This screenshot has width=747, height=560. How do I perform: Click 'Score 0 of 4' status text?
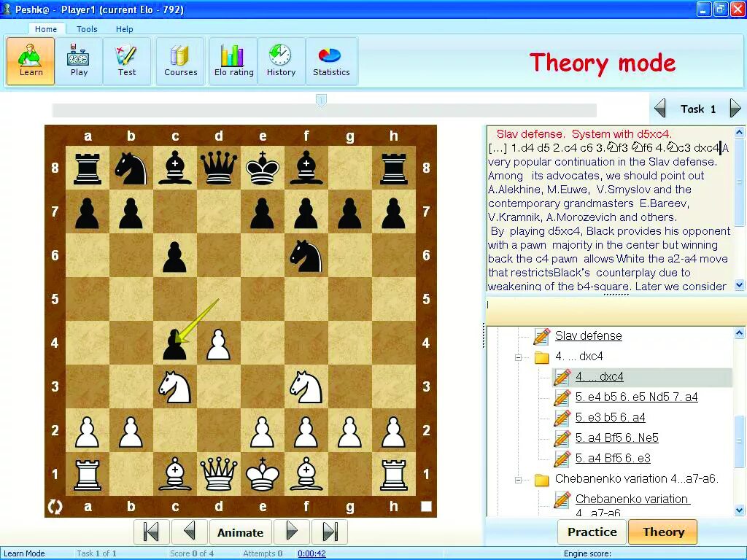192,553
